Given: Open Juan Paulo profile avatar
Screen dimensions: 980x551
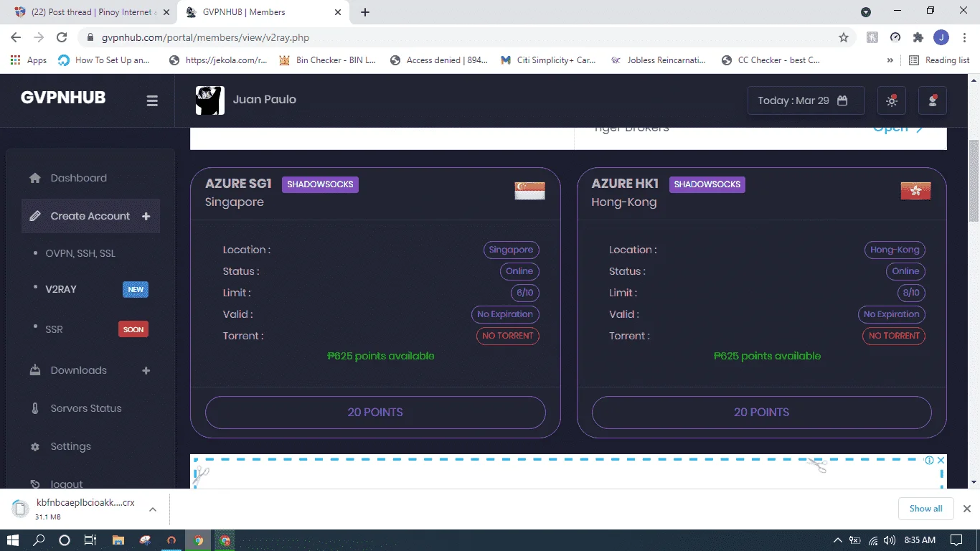Looking at the screenshot, I should 210,100.
